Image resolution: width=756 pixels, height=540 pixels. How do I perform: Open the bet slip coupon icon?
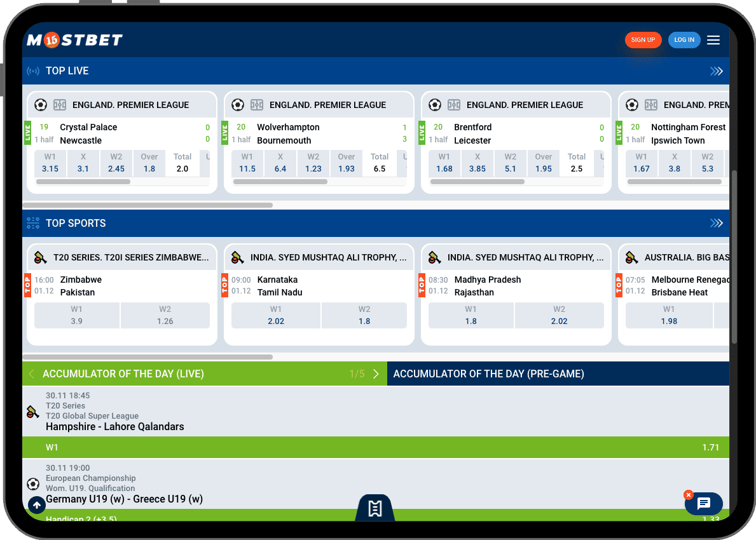coord(375,508)
